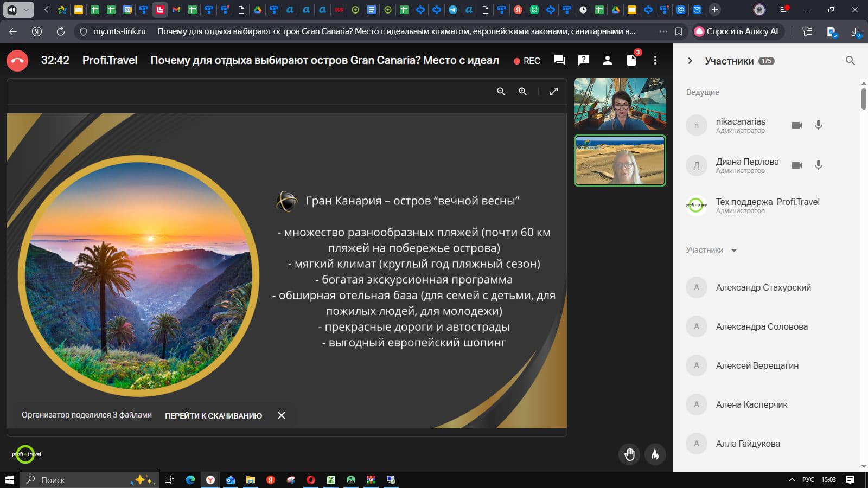The image size is (868, 488).
Task: Dismiss the shared files notification
Action: coord(282,415)
